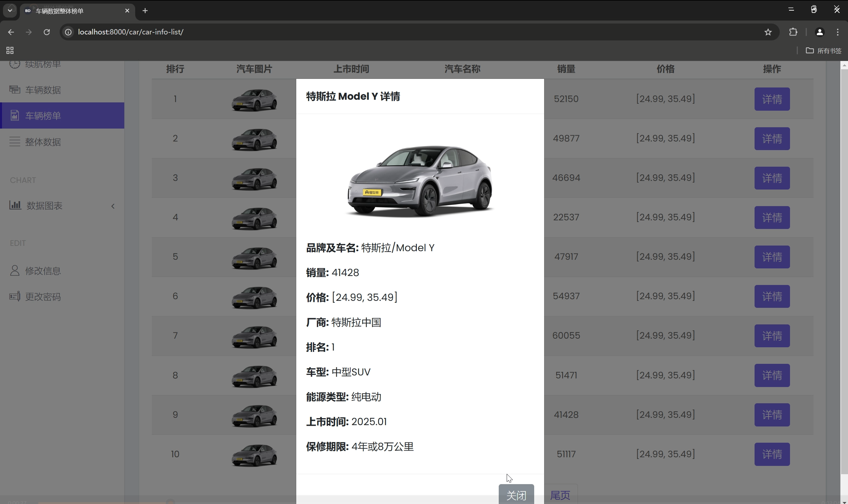Select 车辆榜单 sidebar item
Viewport: 848px width, 504px height.
(x=62, y=115)
